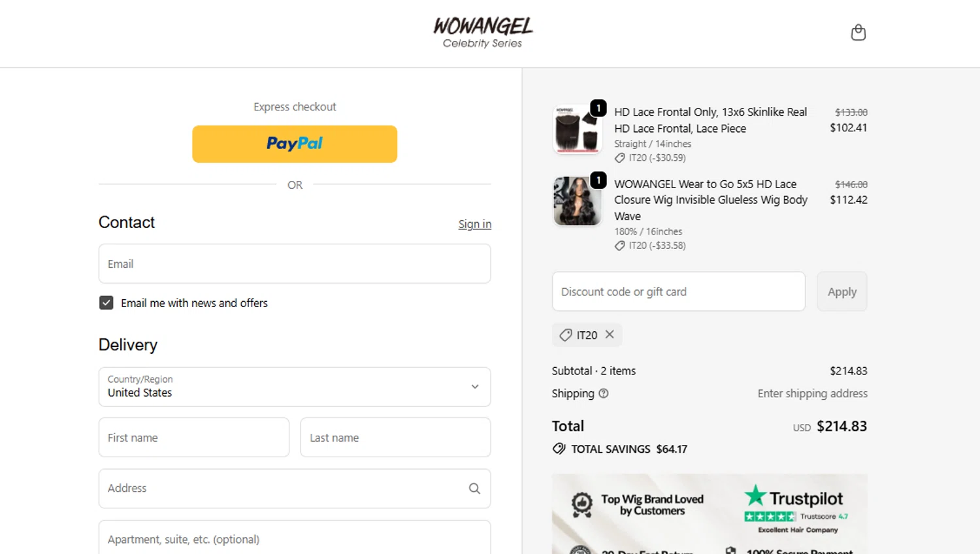
Task: Uncheck Email me with news and offers
Action: pos(106,303)
